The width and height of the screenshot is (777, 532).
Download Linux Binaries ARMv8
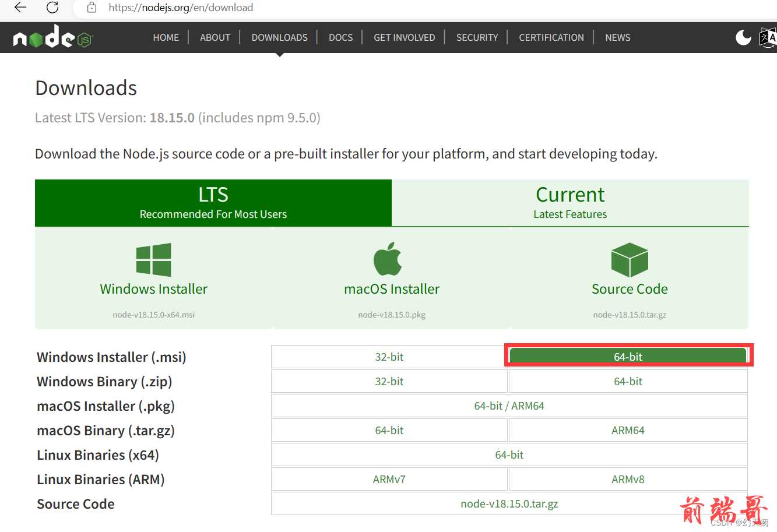pyautogui.click(x=628, y=479)
